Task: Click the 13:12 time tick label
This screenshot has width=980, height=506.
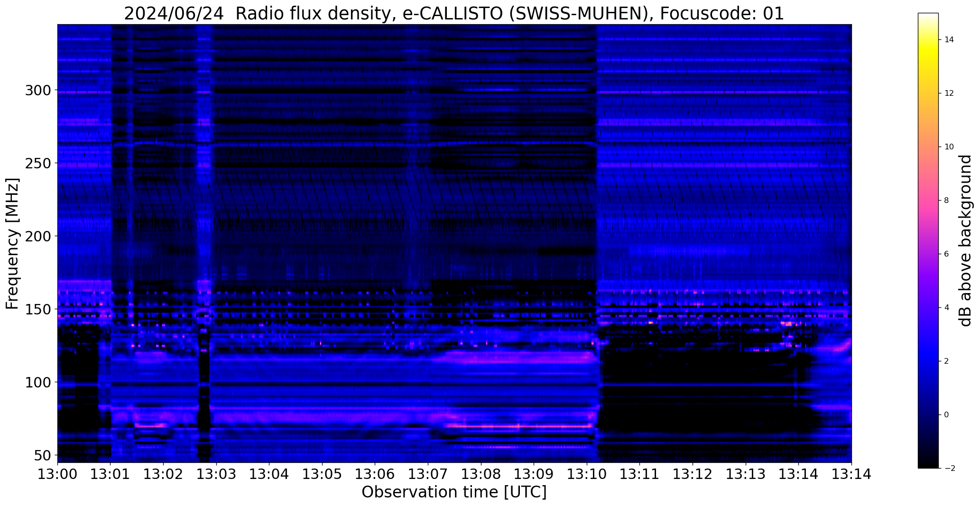Action: (x=693, y=474)
